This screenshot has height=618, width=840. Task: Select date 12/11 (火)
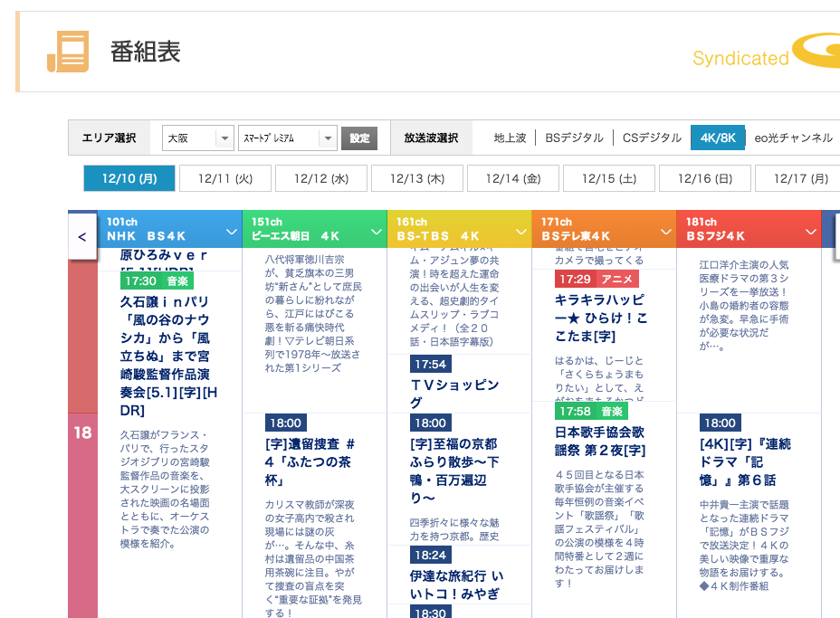tap(225, 178)
